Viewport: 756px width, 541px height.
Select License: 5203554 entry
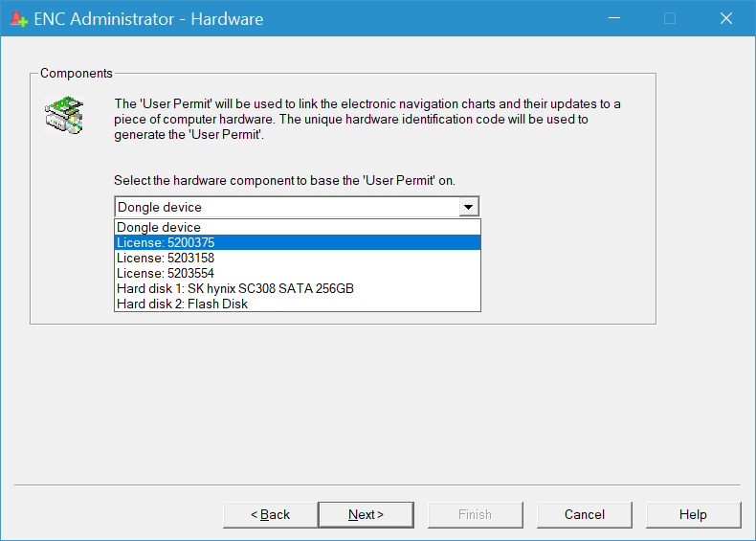(166, 274)
